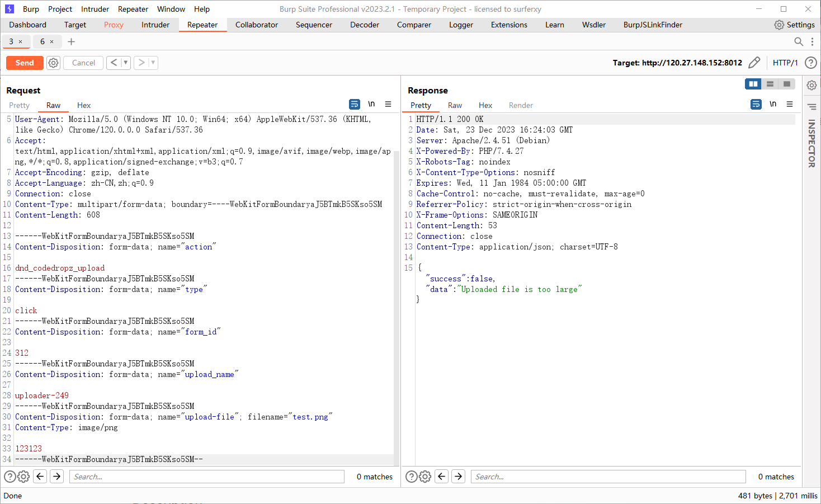Focus the response search field
This screenshot has width=821, height=504.
[x=608, y=477]
